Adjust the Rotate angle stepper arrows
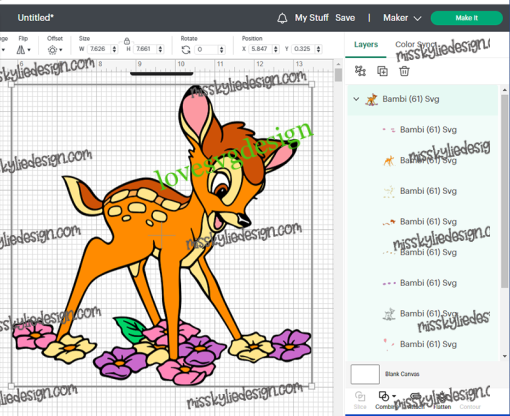510x416 pixels. [x=221, y=50]
